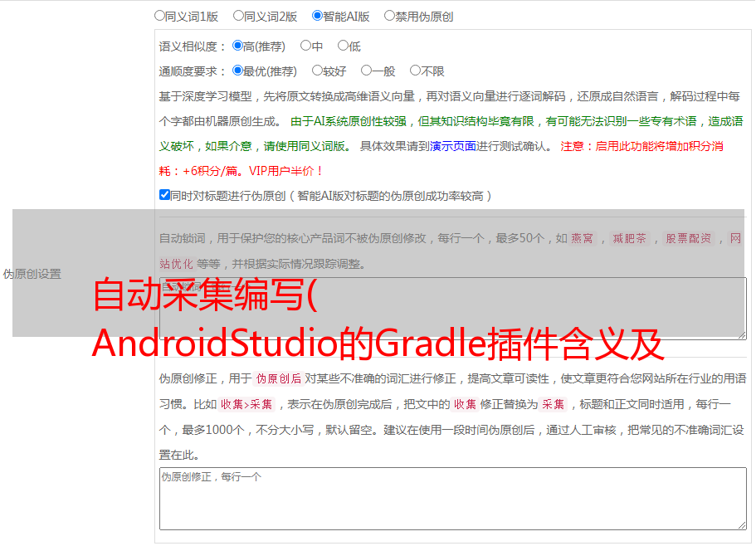Set 语义相似度 to 高(推荐)
Screen dimensions: 756x546
(x=237, y=46)
